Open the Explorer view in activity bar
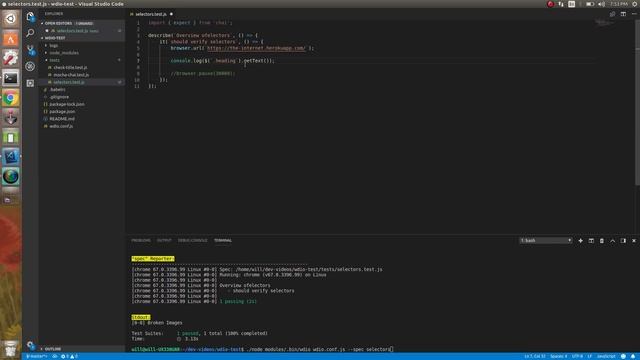 pos(30,17)
